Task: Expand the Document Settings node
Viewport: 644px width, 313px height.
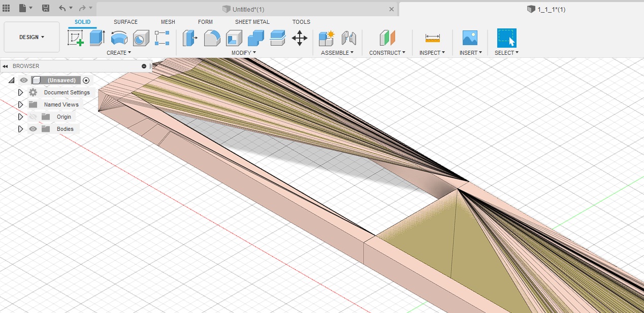Action: point(20,92)
